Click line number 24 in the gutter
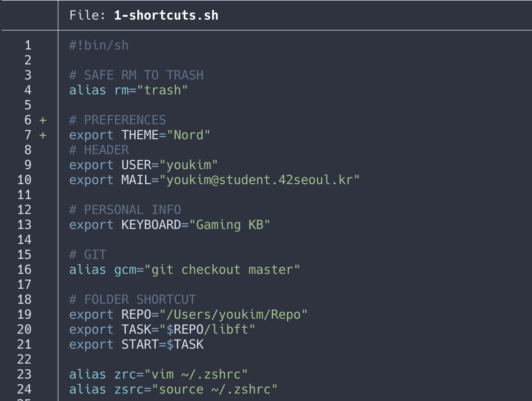The image size is (532, 401). [24, 389]
